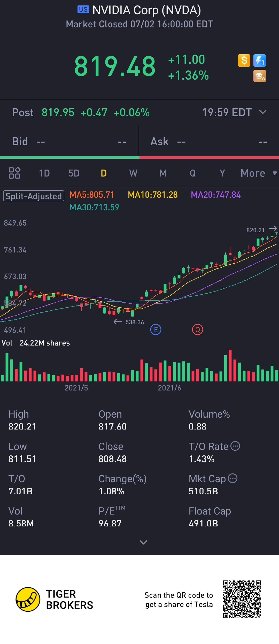Select the D daily chart tab
The image size is (279, 644).
coord(104,173)
